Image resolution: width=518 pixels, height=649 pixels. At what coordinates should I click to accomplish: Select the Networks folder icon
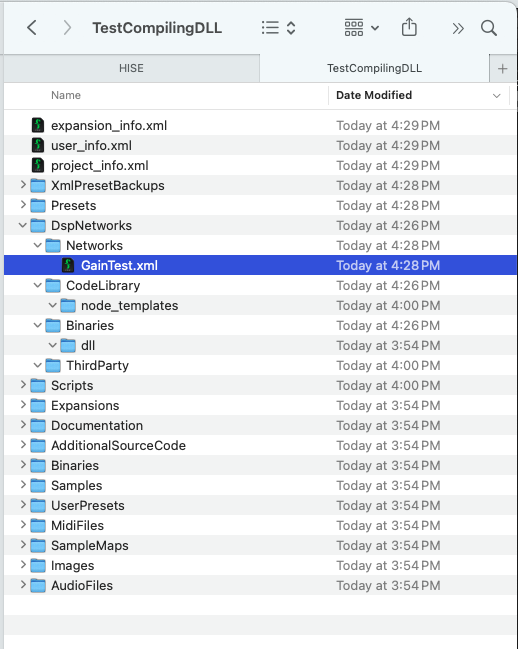coord(53,245)
